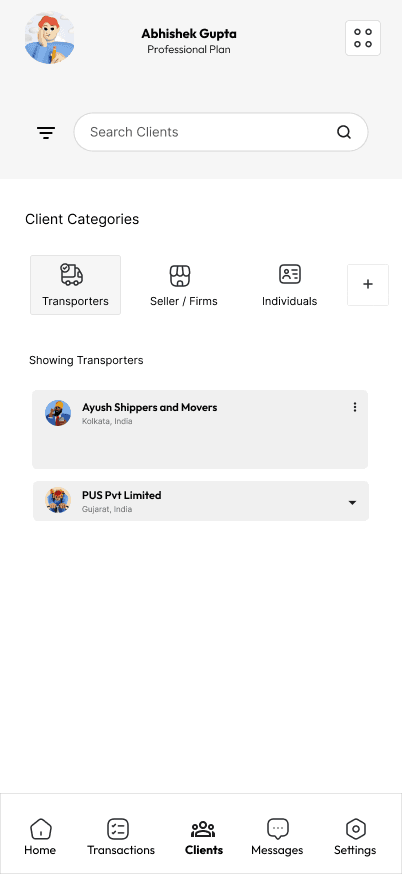
Task: Open Abhishek Gupta's profile avatar
Action: [x=50, y=38]
